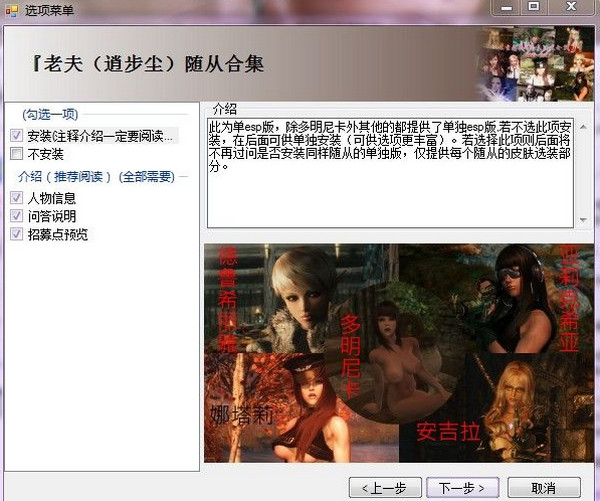Viewport: 600px width, 501px height.
Task: Go back with the 上一步 button
Action: click(x=385, y=488)
